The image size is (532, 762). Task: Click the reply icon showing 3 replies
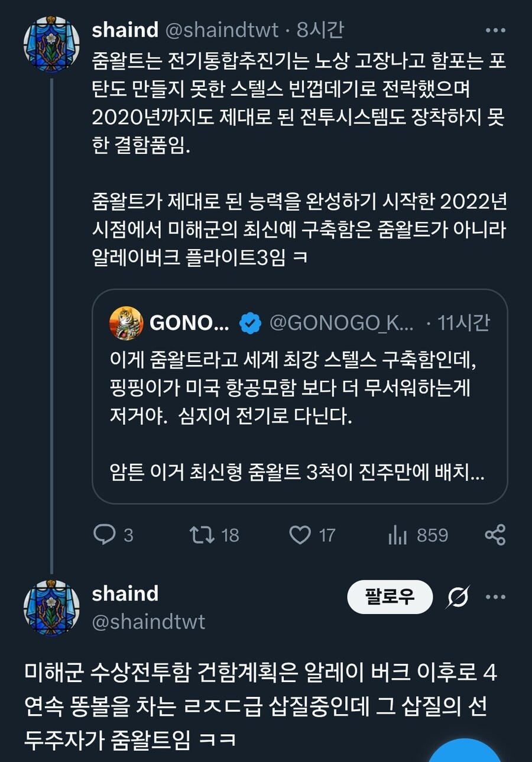point(105,535)
